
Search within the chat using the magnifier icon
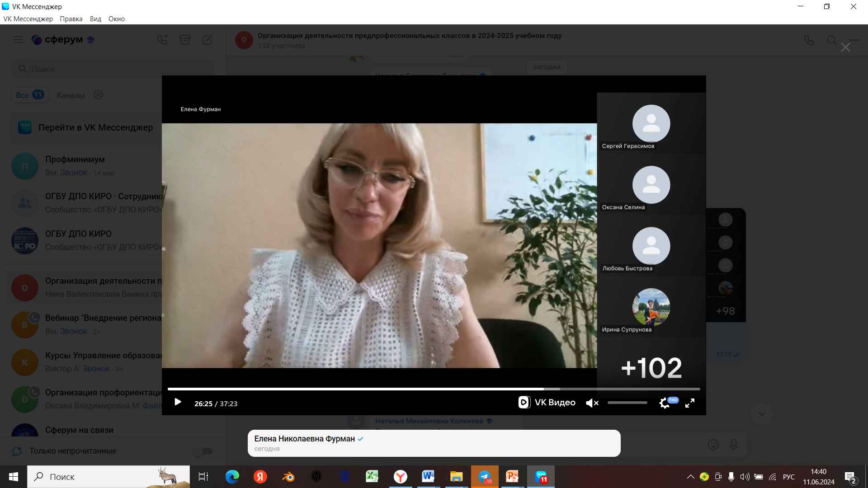pyautogui.click(x=832, y=40)
